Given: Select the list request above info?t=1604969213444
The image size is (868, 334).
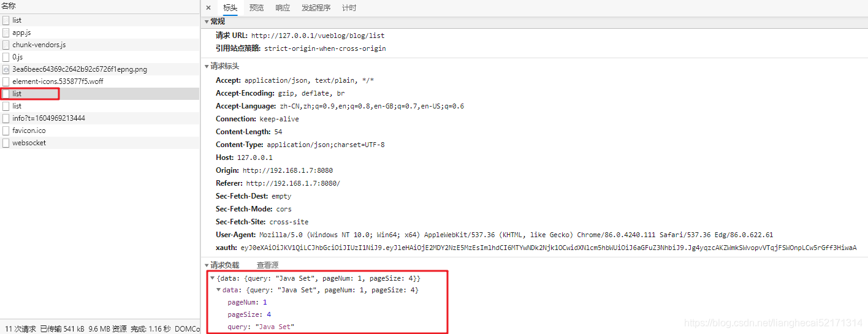Looking at the screenshot, I should (x=99, y=106).
